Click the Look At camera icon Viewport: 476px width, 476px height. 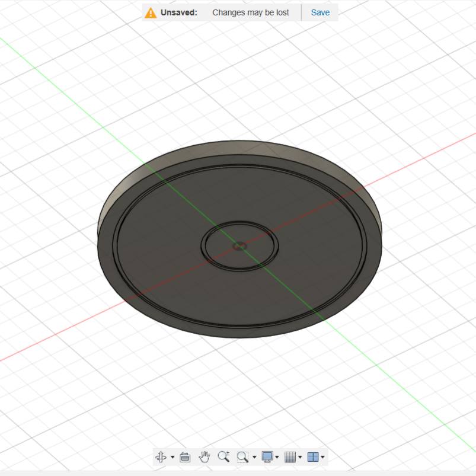point(185,457)
